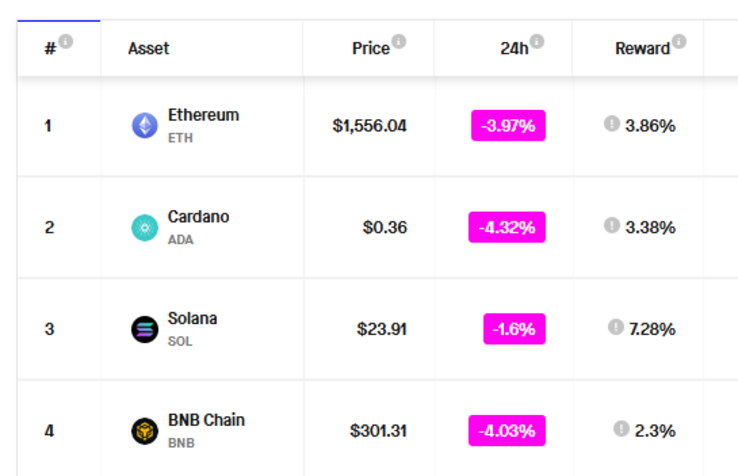This screenshot has width=738, height=476.
Task: Click the Solana -1.6% change badge
Action: point(514,329)
